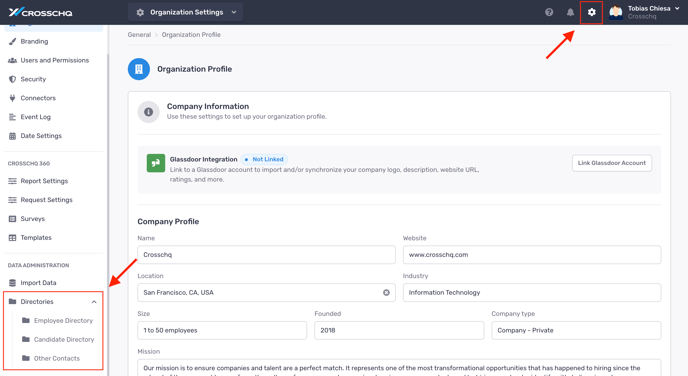This screenshot has height=376, width=688.
Task: Clear the Location field with the X icon
Action: [386, 293]
